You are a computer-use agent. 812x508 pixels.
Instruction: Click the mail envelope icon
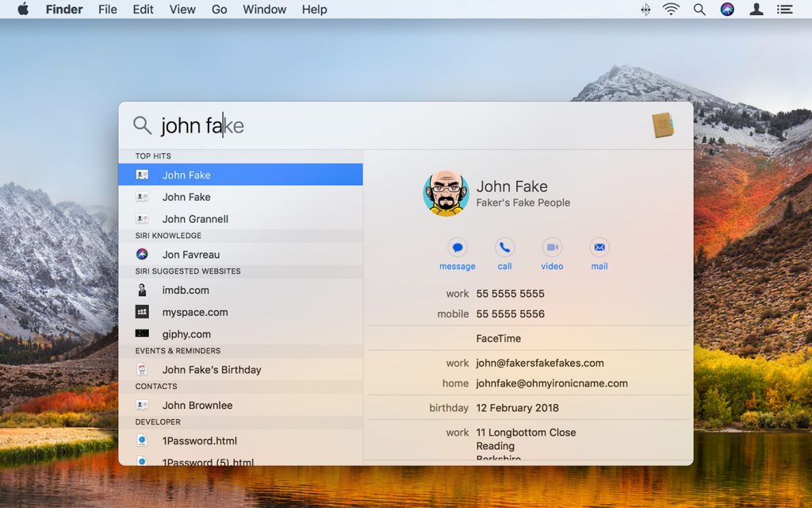coord(599,247)
